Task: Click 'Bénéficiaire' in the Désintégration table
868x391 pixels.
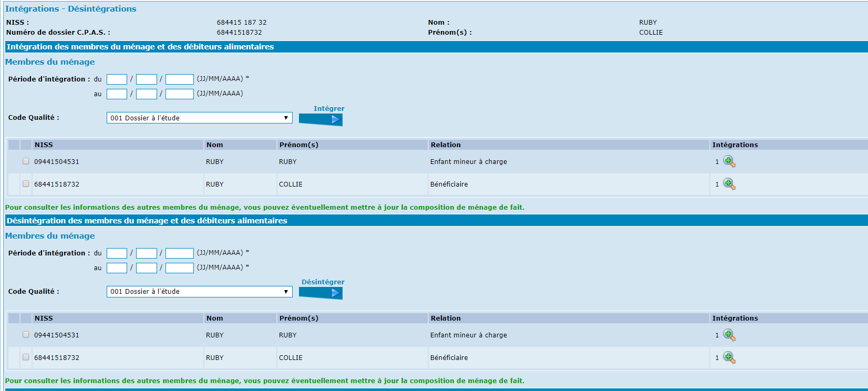Action: tap(449, 357)
